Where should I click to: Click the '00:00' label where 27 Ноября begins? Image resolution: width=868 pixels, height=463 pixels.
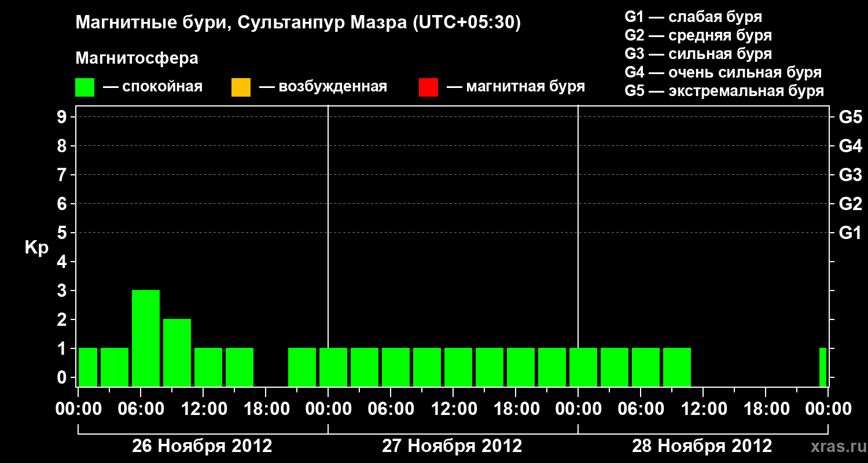(328, 409)
